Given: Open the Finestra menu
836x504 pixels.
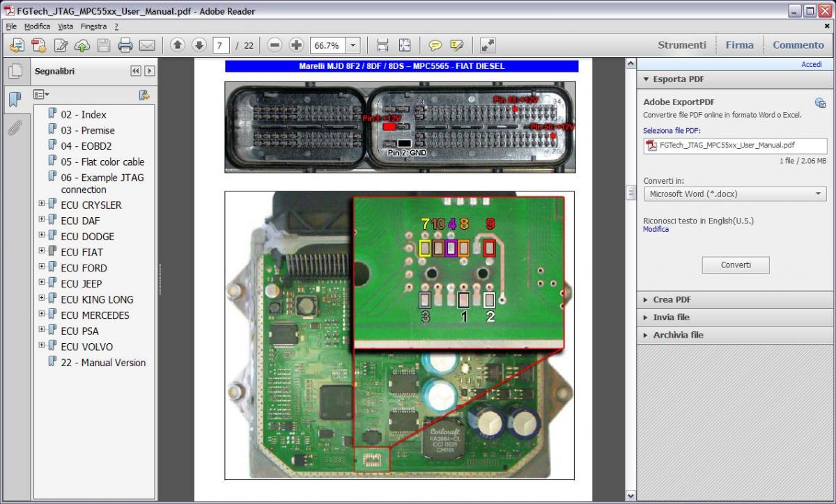Looking at the screenshot, I should [x=93, y=26].
